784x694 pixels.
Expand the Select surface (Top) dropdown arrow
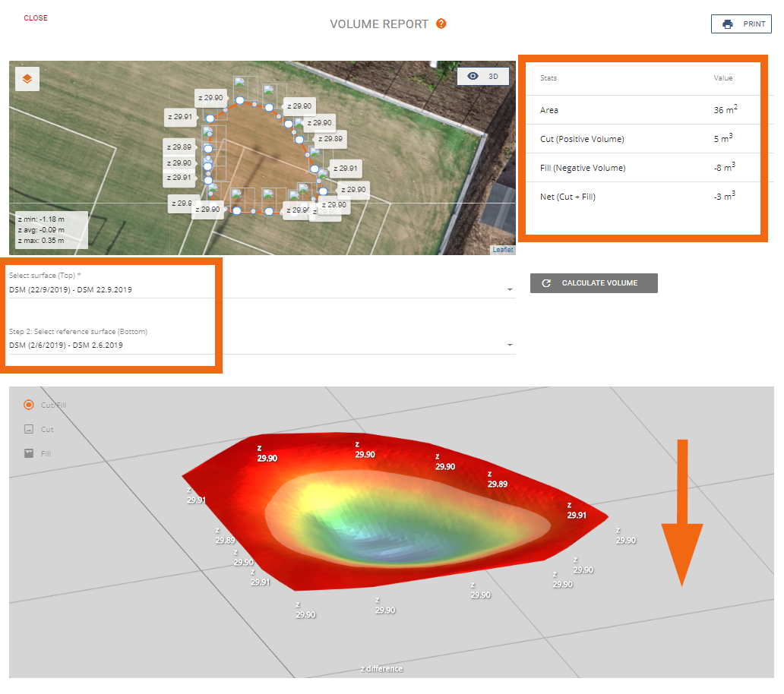[x=510, y=290]
